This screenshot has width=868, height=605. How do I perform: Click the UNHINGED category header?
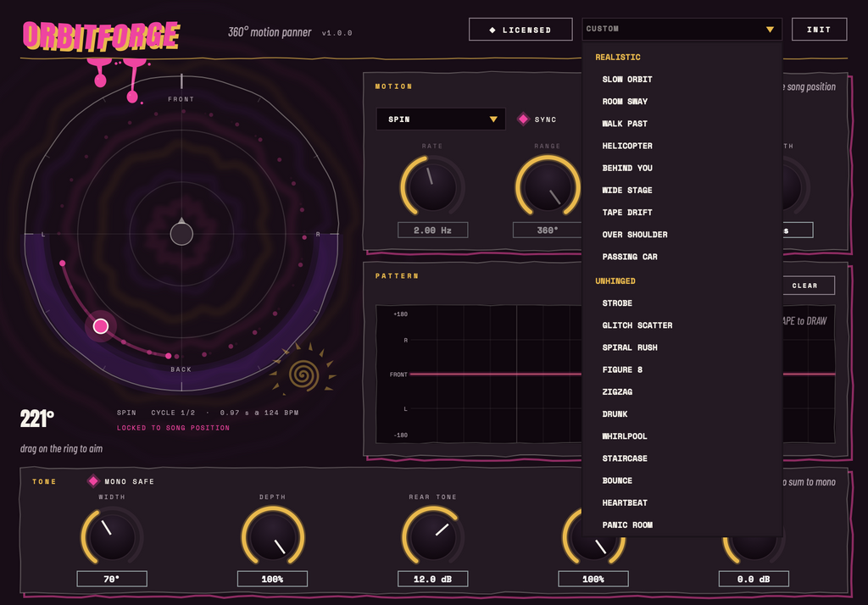click(615, 280)
